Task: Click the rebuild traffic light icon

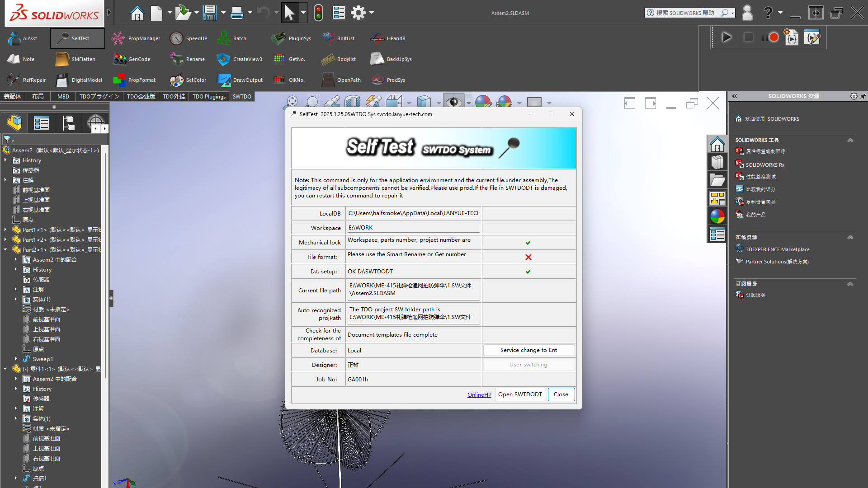Action: click(x=318, y=13)
